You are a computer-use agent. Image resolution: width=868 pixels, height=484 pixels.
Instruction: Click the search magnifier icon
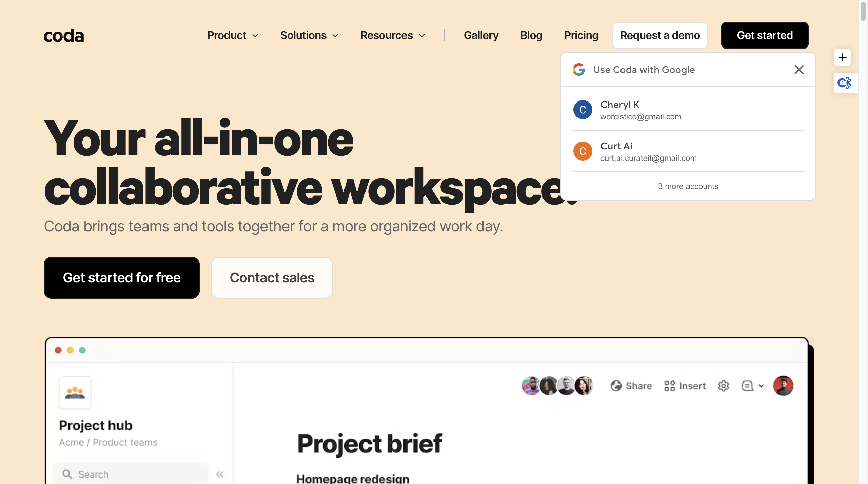(67, 474)
